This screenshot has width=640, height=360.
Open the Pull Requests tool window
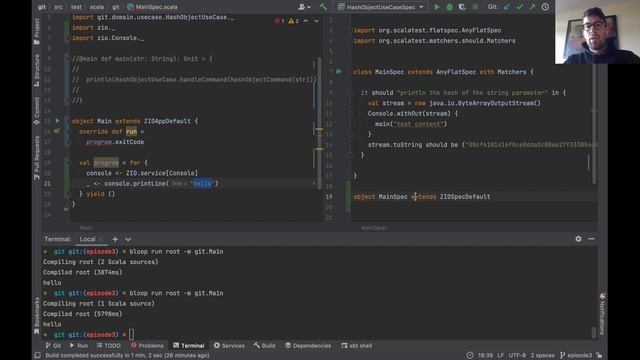coord(37,158)
